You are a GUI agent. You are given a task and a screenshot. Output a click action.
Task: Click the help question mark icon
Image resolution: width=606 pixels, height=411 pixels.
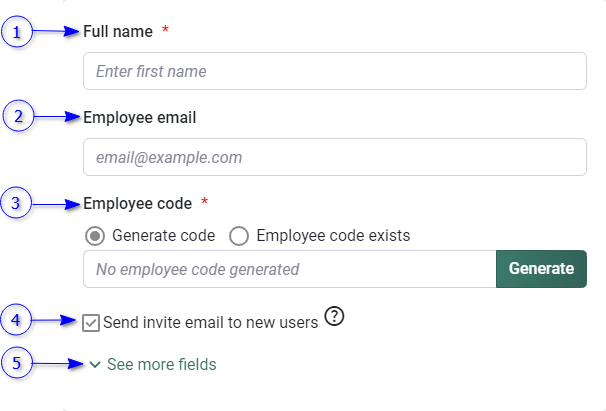[x=335, y=317]
